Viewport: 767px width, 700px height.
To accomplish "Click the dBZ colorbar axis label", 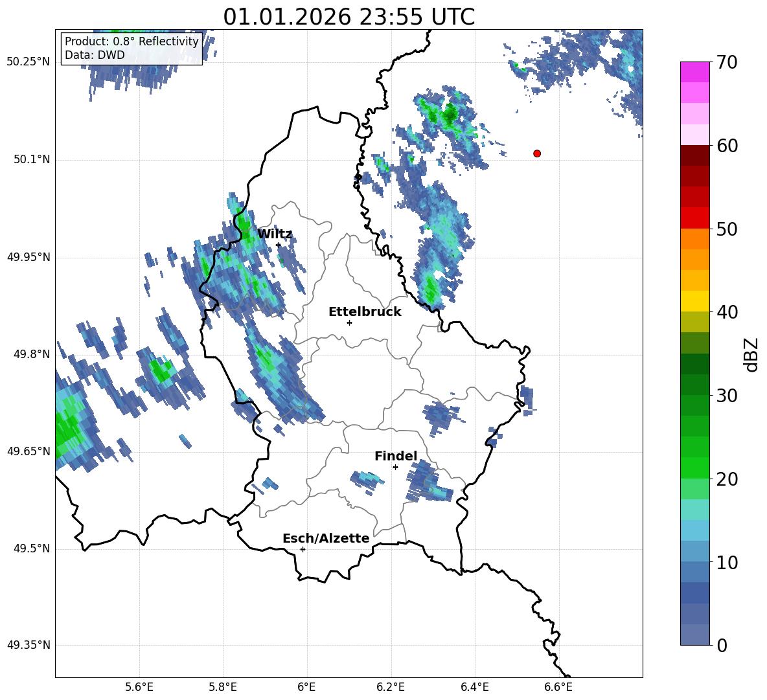I will (x=752, y=354).
